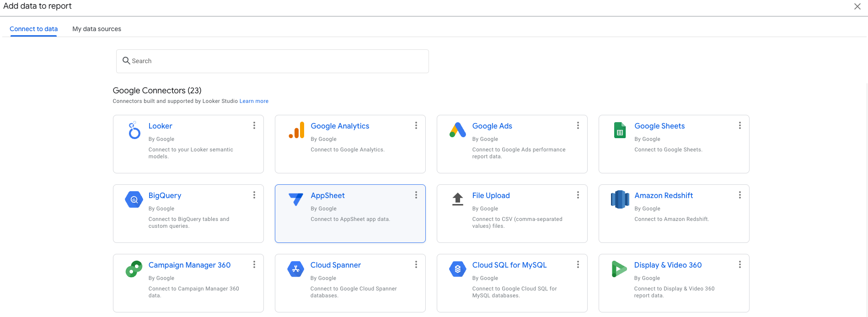
Task: Expand options menu for Cloud Spanner
Action: click(416, 264)
